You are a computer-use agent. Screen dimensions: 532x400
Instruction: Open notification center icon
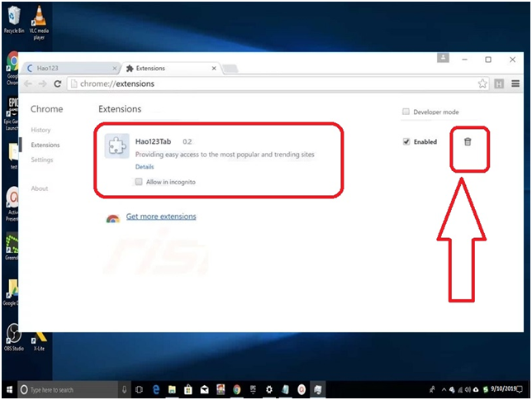tap(520, 389)
